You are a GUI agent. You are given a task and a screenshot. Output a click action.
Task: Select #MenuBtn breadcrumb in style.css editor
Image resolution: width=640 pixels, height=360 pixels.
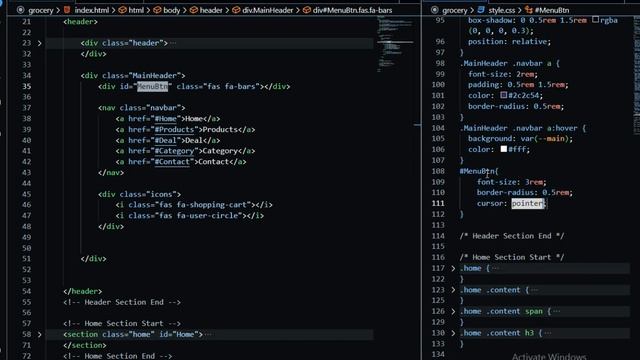pyautogui.click(x=552, y=10)
